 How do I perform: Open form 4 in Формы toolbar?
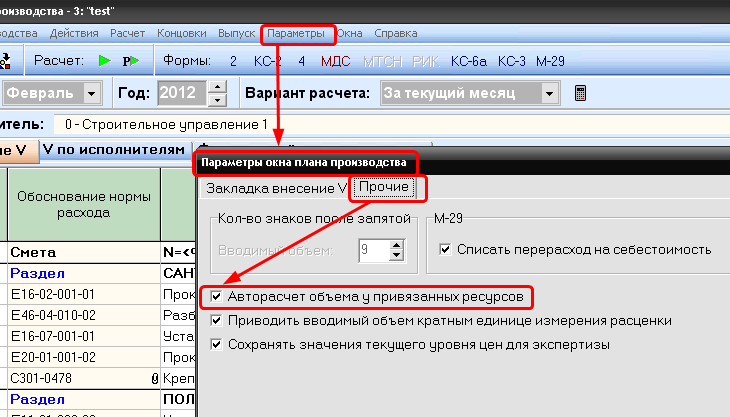tap(302, 61)
